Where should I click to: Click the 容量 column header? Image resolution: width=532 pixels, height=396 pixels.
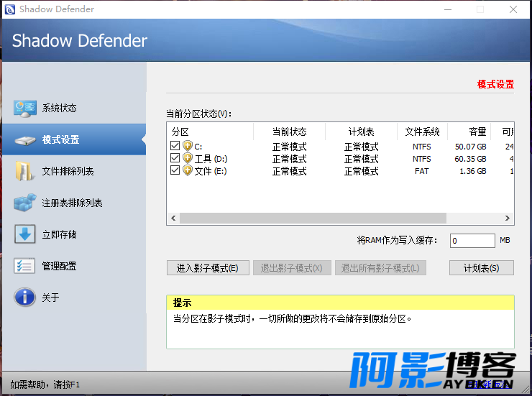(469, 132)
